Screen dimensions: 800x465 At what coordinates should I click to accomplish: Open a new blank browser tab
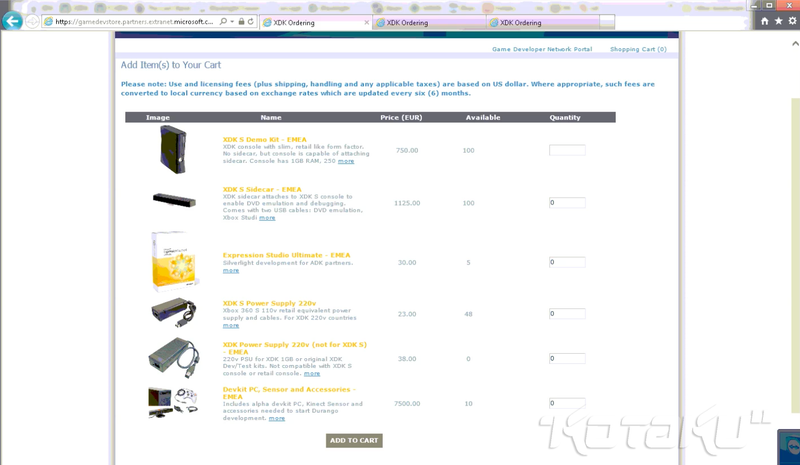[607, 22]
